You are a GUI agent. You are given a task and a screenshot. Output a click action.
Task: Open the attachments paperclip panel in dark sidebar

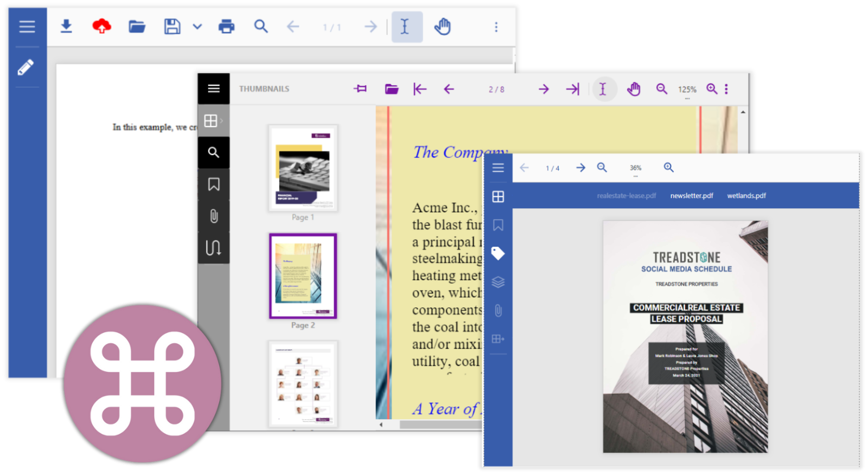coord(214,216)
